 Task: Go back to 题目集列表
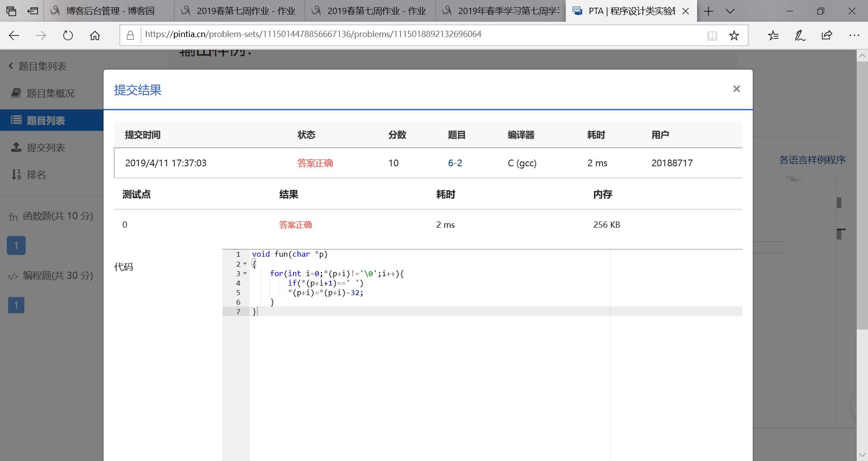coord(38,66)
